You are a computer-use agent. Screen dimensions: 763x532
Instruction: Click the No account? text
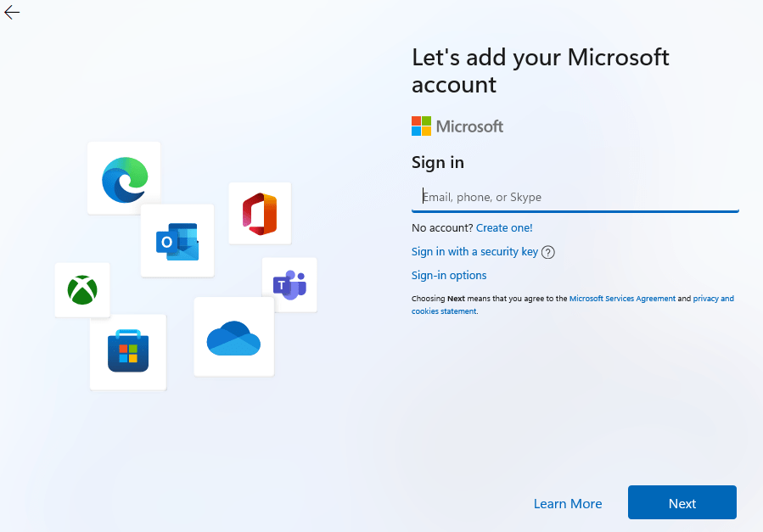(442, 227)
